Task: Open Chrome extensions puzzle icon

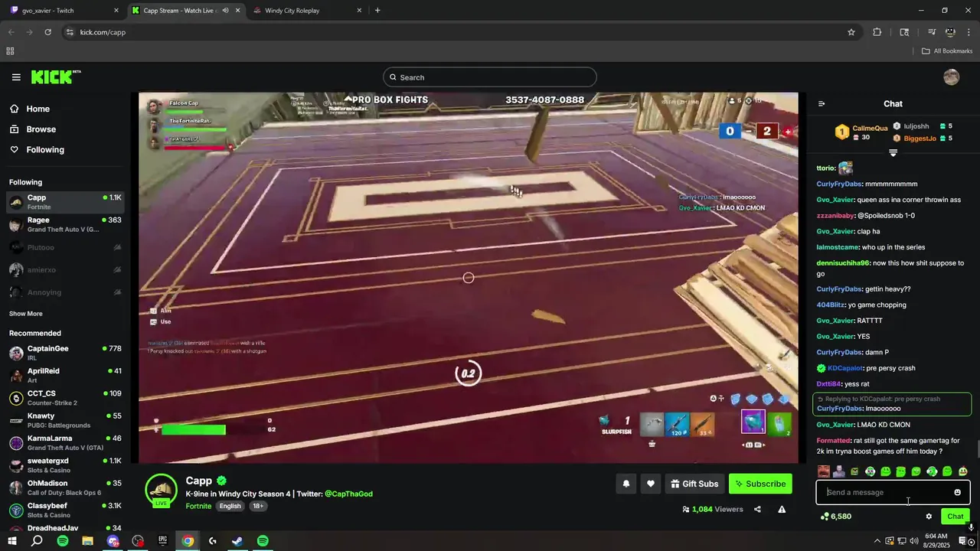Action: [x=877, y=32]
